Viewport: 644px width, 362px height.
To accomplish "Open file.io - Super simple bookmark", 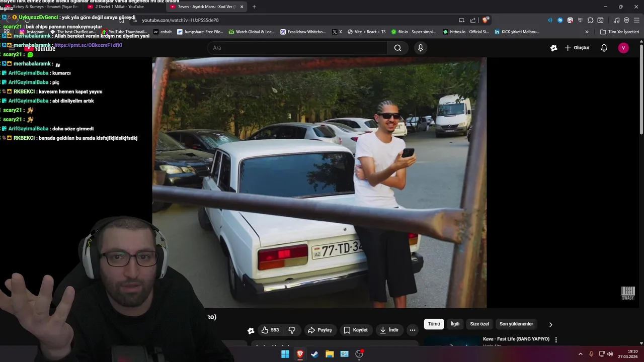I will tap(413, 32).
